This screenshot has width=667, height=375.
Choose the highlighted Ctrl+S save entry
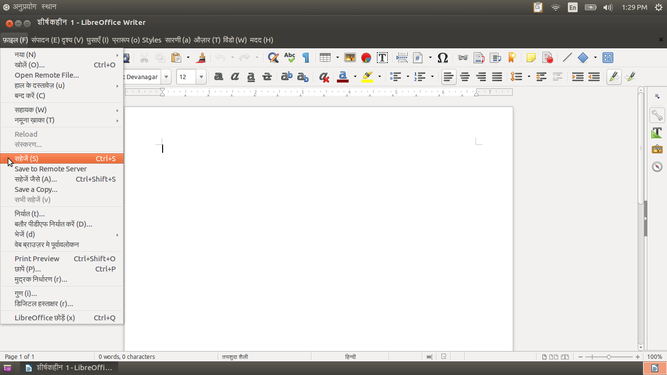click(x=62, y=159)
